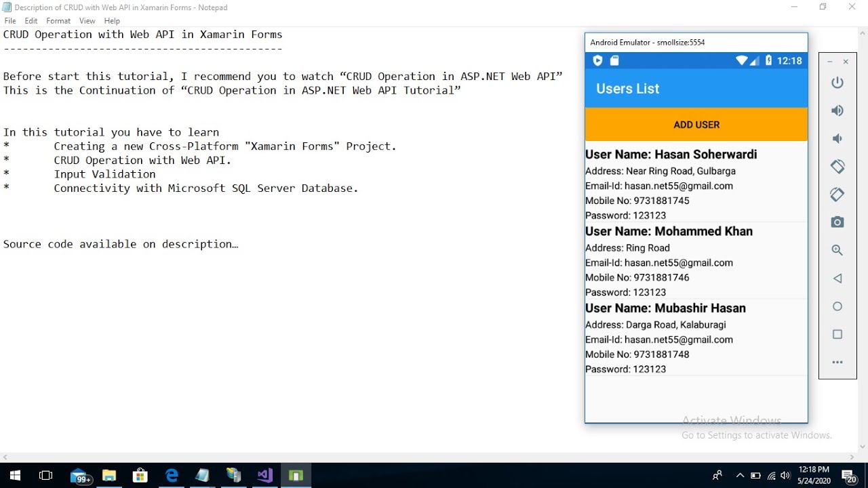868x488 pixels.
Task: Open network status icon in system tray
Action: (x=771, y=476)
